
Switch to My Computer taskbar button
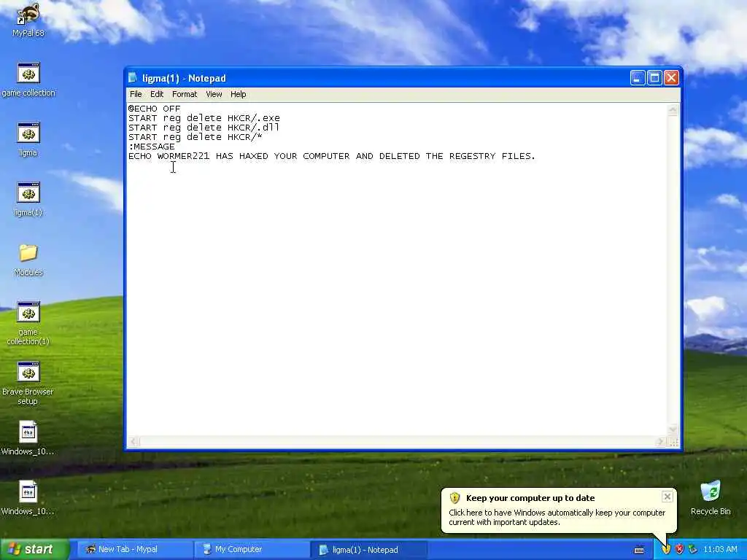252,550
